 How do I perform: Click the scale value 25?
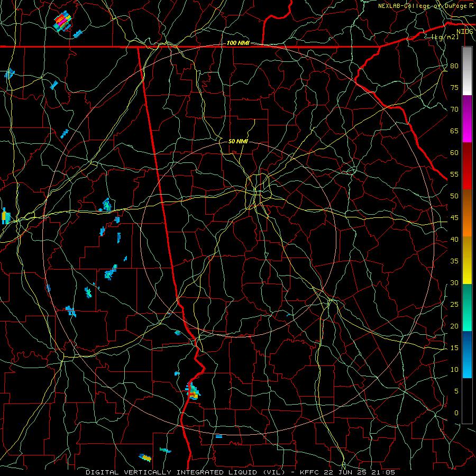click(x=454, y=304)
